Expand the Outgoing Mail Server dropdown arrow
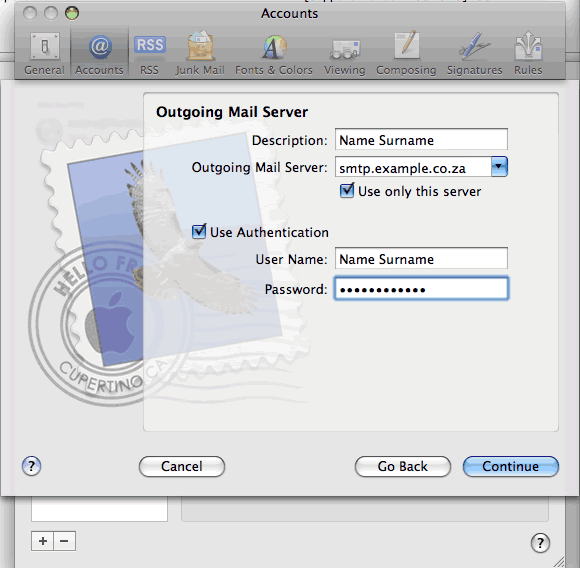This screenshot has height=568, width=580. [x=499, y=166]
